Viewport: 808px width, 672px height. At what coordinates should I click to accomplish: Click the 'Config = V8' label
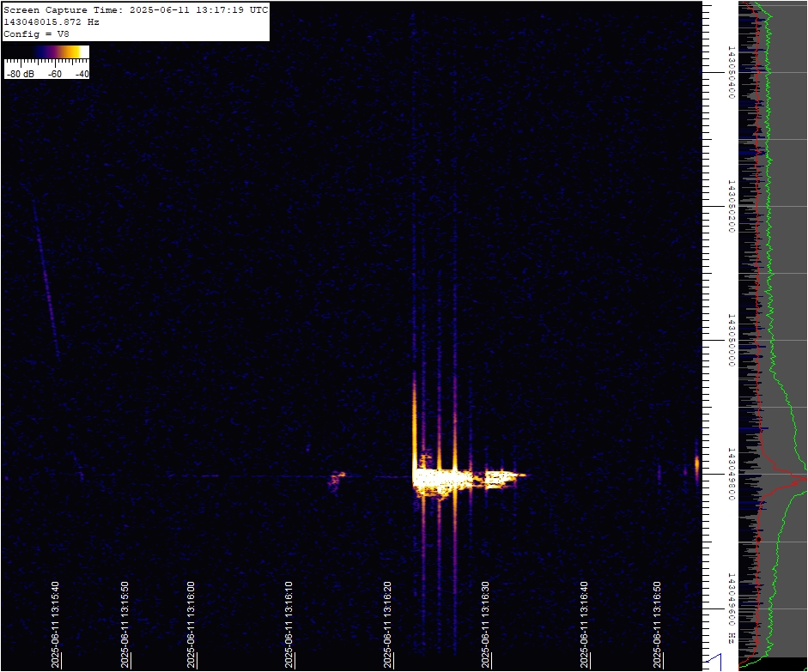37,34
